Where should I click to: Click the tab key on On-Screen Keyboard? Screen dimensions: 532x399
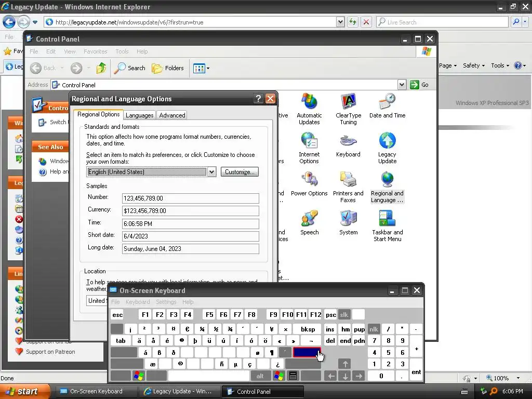(121, 341)
